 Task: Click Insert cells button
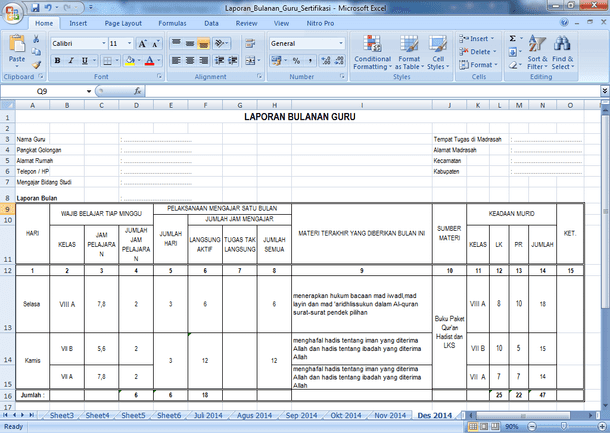pyautogui.click(x=477, y=39)
